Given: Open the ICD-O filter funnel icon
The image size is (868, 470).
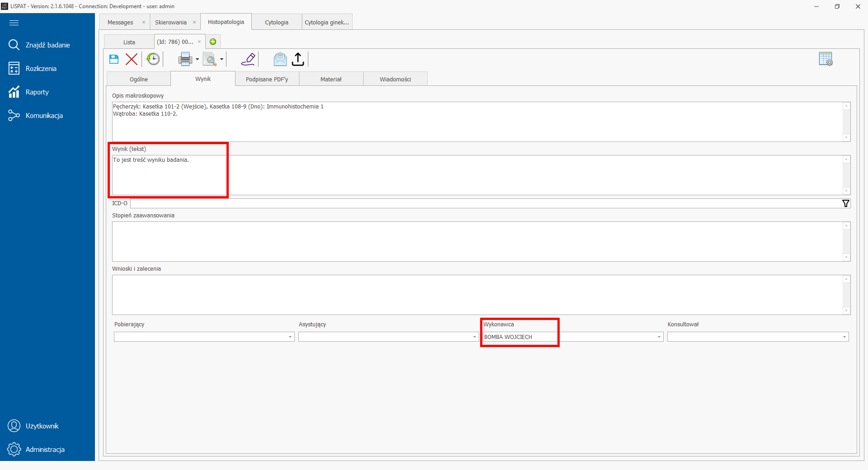Looking at the screenshot, I should (x=845, y=203).
